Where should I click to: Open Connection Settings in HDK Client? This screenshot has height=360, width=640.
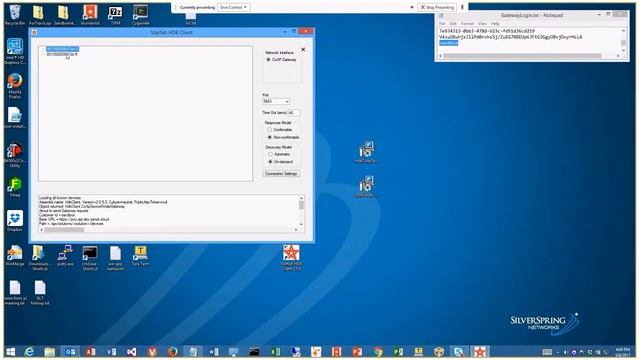click(x=281, y=174)
